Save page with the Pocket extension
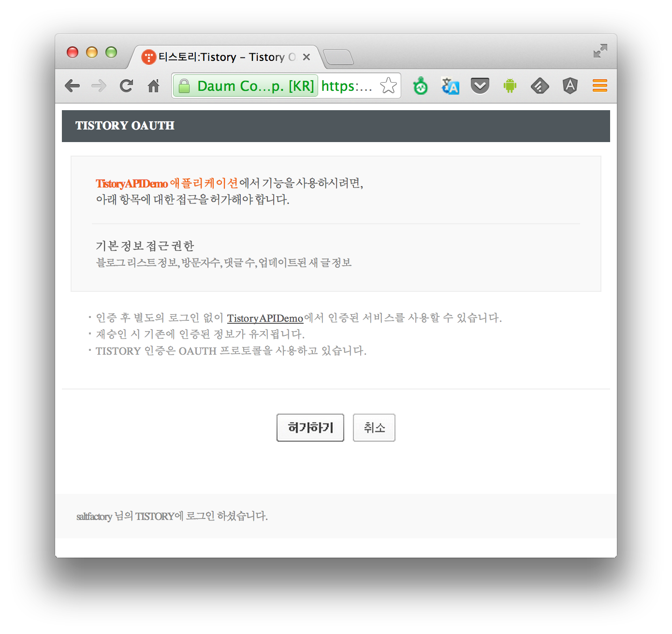672x634 pixels. coord(480,86)
